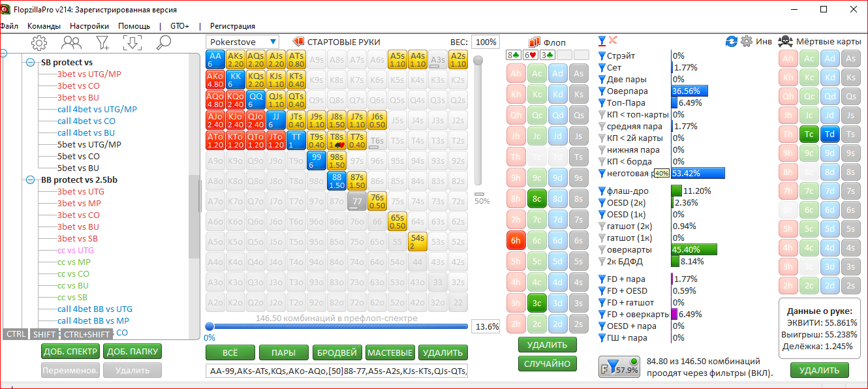Click the funnel icon beside OESD (2к)
The height and width of the screenshot is (389, 868).
click(x=602, y=203)
